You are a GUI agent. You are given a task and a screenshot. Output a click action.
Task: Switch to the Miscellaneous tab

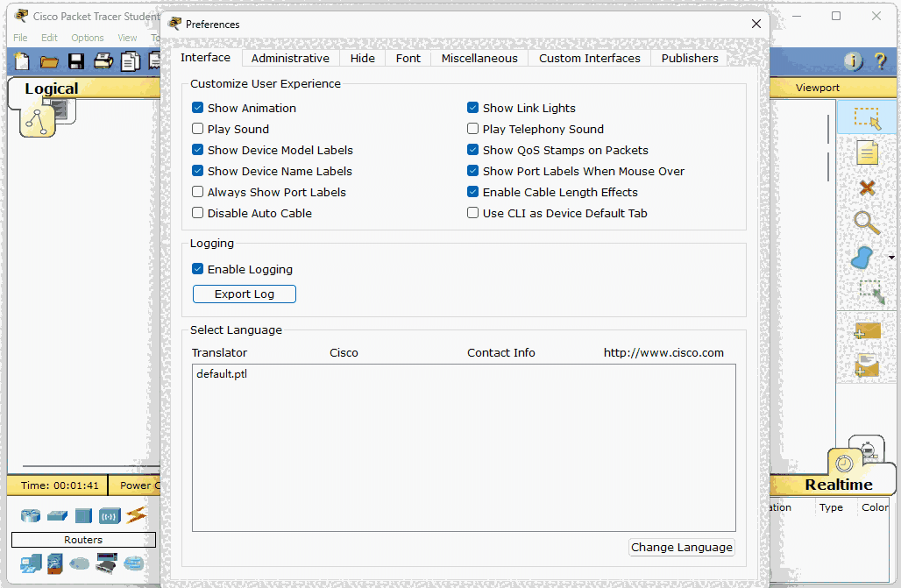click(479, 58)
